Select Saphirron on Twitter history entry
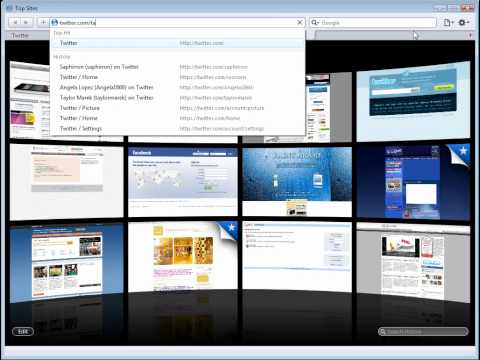 (x=177, y=67)
